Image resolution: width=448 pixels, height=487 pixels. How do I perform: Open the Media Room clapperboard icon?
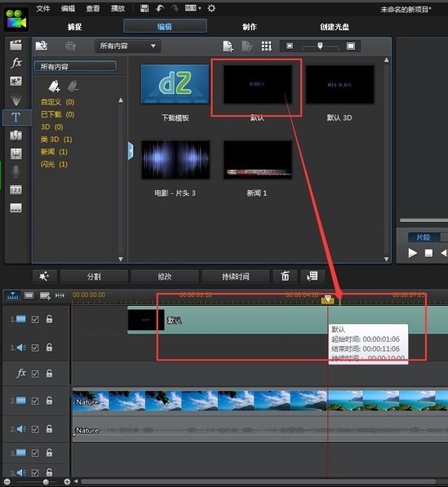pos(16,45)
